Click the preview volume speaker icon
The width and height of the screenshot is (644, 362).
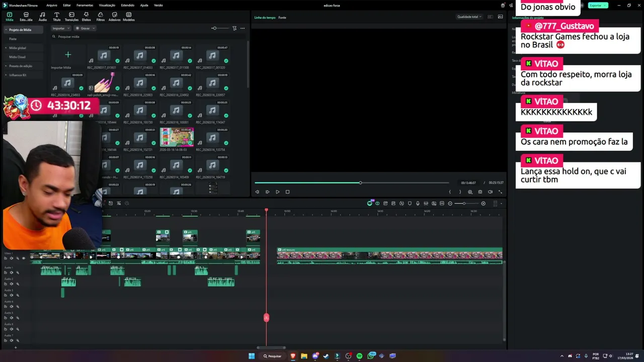coord(490,192)
